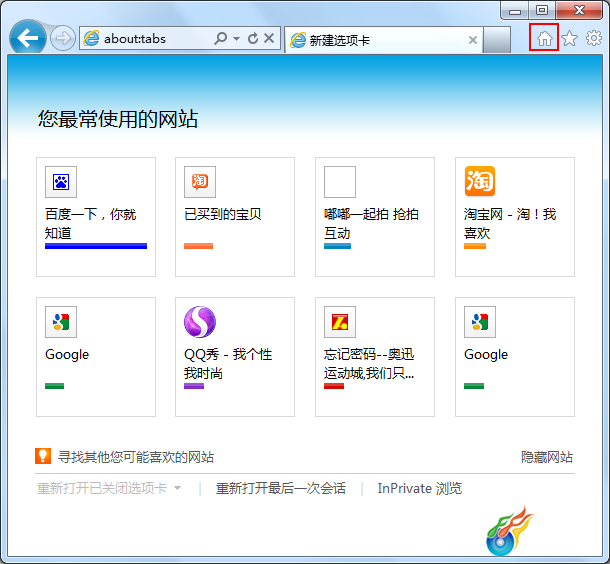Go back with the blue Back arrow
The image size is (610, 564).
click(28, 38)
